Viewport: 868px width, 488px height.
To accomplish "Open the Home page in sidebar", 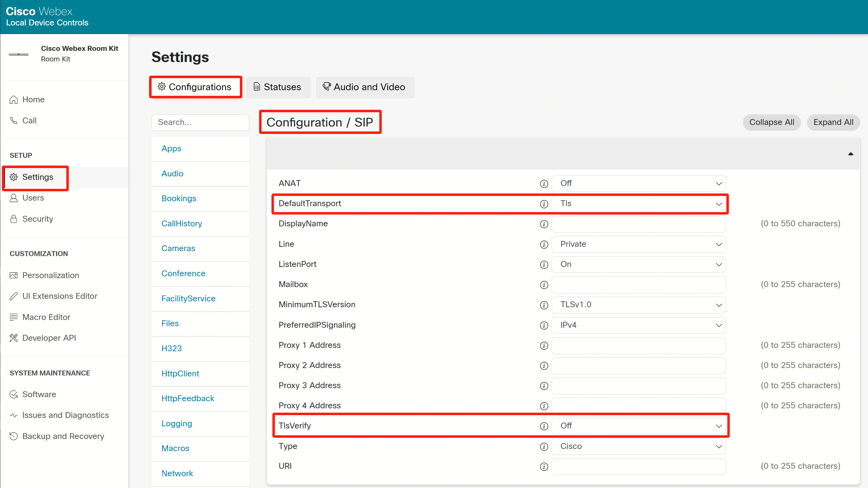I will point(27,100).
